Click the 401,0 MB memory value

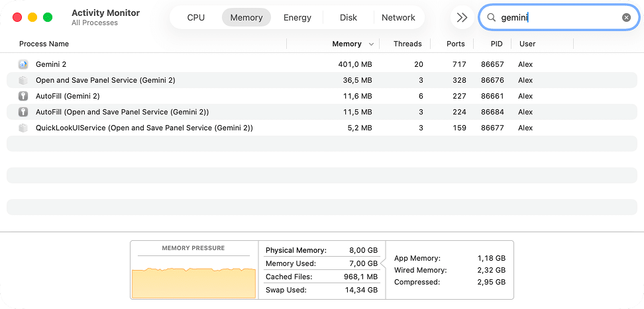click(x=356, y=64)
